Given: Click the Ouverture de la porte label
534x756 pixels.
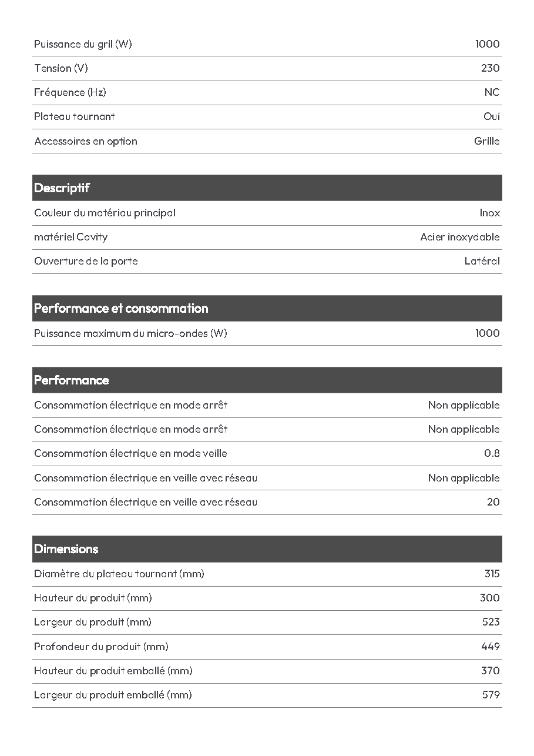Looking at the screenshot, I should [x=86, y=261].
